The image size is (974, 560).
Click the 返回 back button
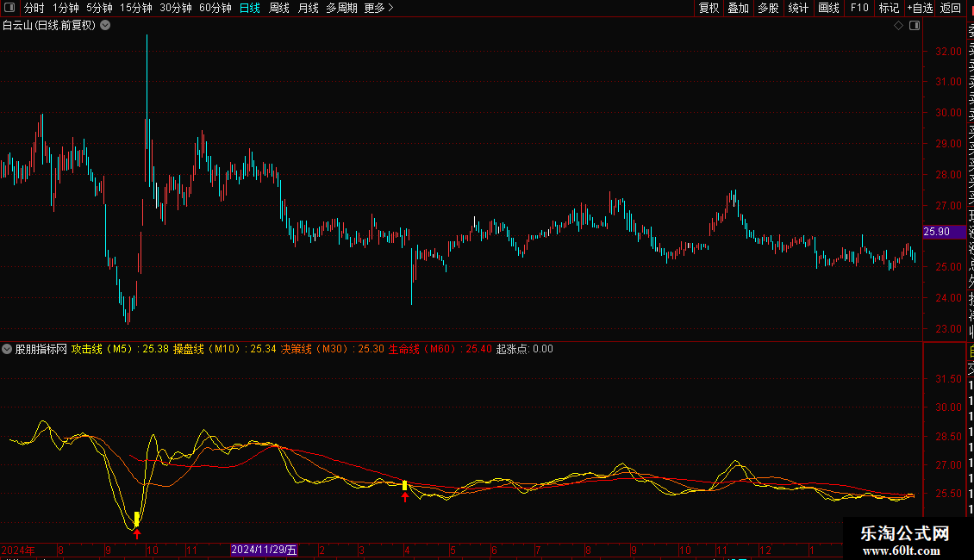951,8
